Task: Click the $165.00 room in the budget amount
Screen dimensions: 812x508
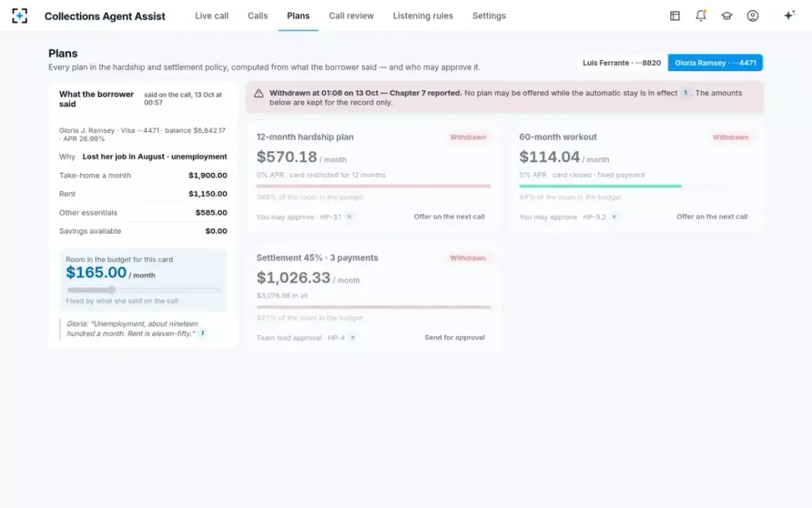Action: (x=96, y=272)
